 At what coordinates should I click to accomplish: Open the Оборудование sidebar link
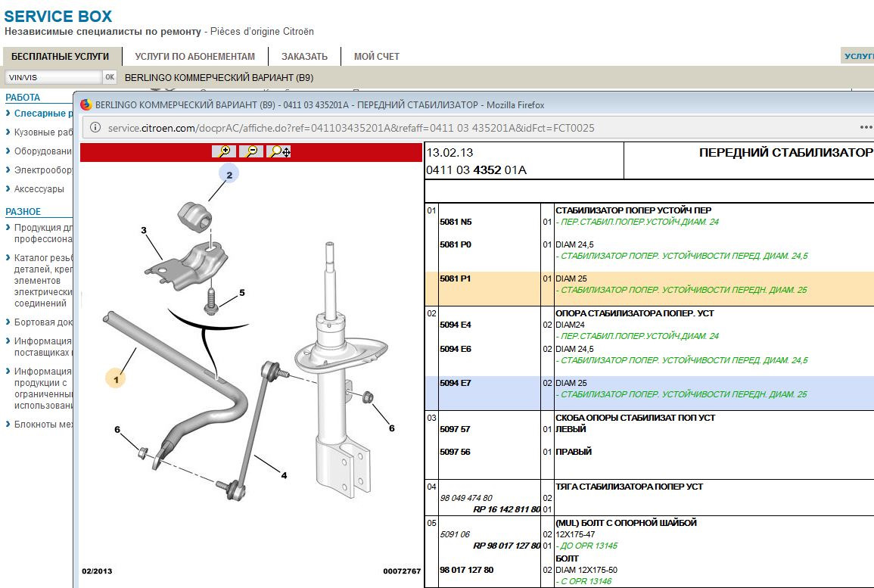coord(43,151)
